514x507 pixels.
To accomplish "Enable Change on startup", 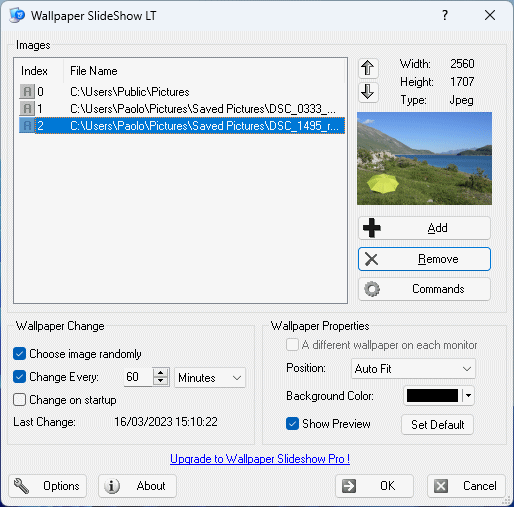I will tap(20, 400).
